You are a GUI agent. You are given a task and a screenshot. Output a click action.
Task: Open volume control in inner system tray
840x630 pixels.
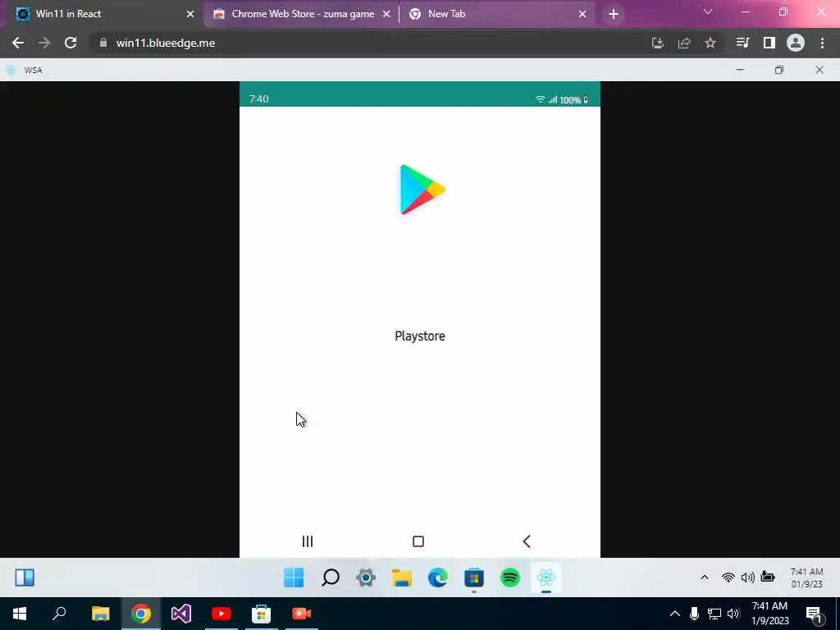pos(748,577)
